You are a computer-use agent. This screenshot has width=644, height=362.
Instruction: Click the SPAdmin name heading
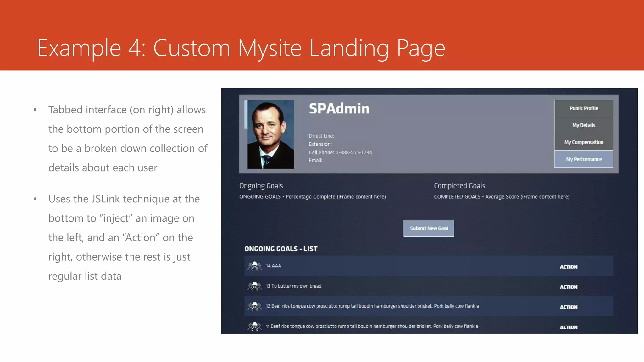point(339,109)
